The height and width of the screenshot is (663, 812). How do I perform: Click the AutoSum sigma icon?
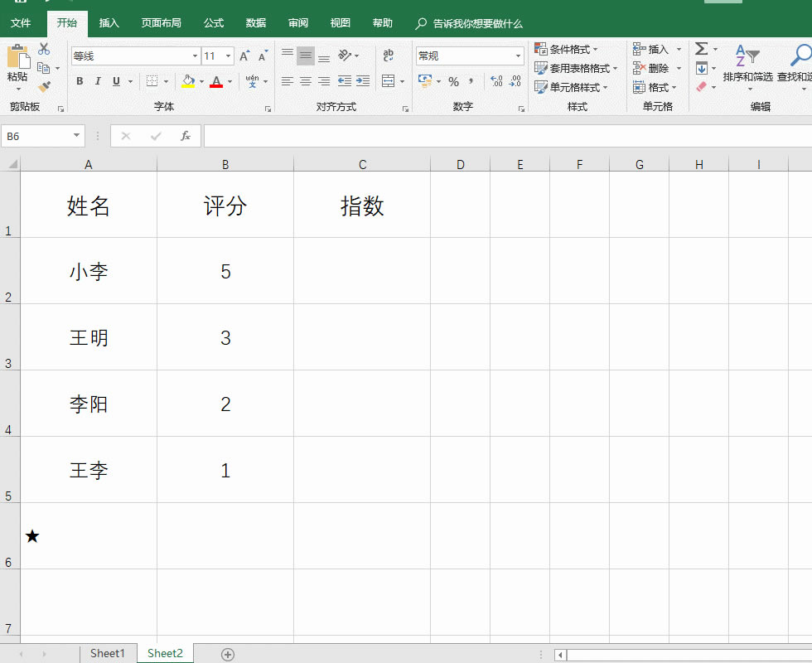point(701,49)
